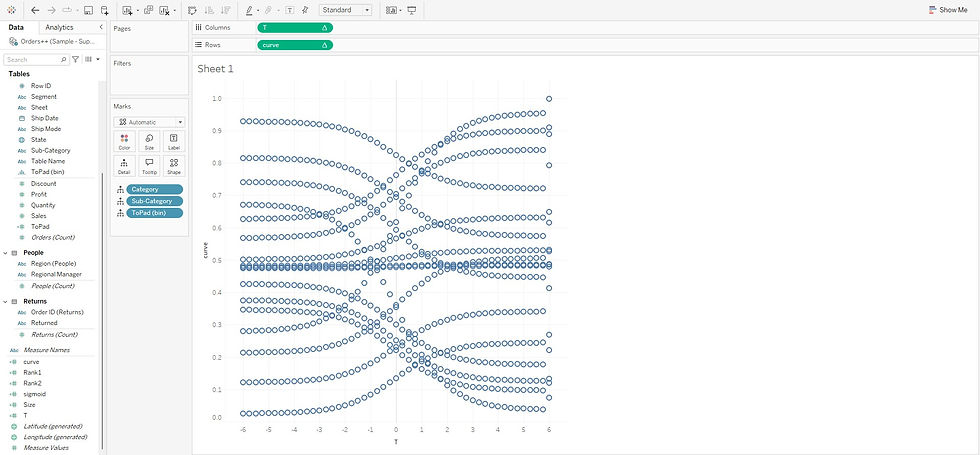Click the Highlight pen icon

click(x=249, y=10)
